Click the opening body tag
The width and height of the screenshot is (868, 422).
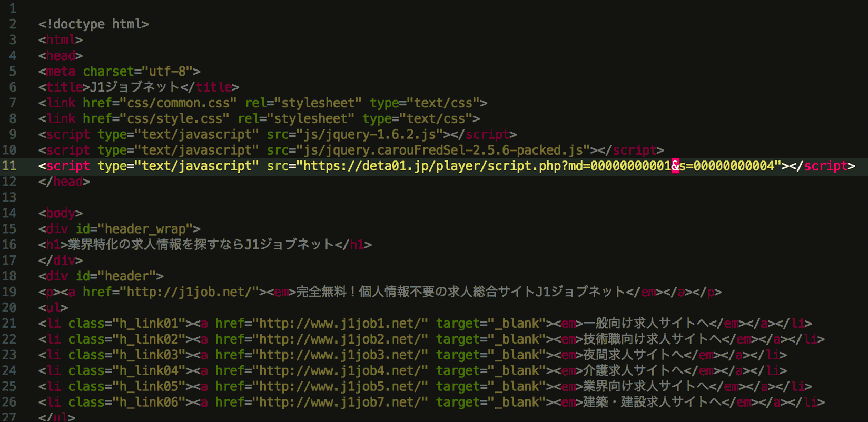tap(61, 214)
